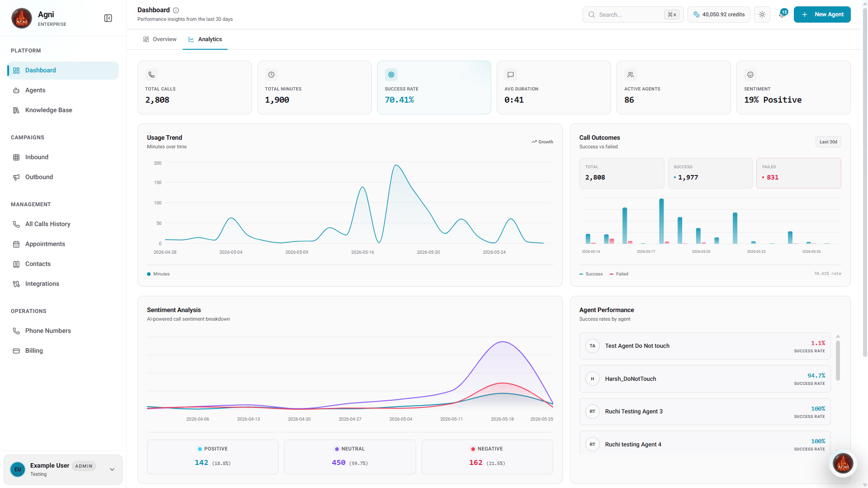The image size is (868, 488).
Task: Click the credits coin icon
Action: (697, 14)
